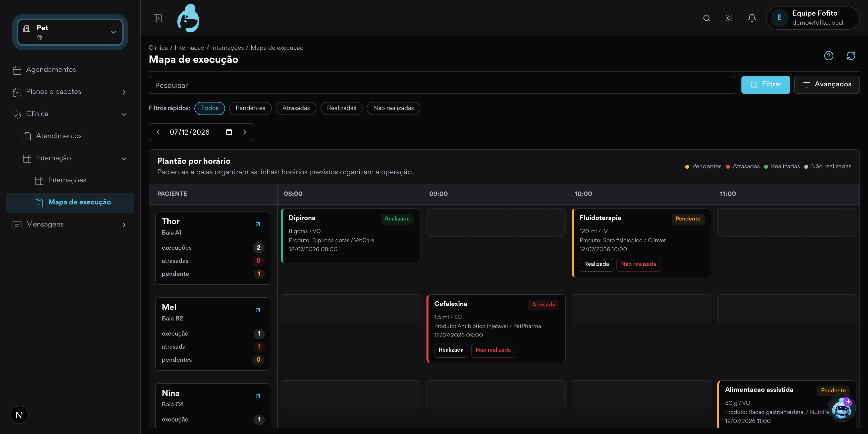Collapse the Internação submenu chevron

tap(124, 158)
